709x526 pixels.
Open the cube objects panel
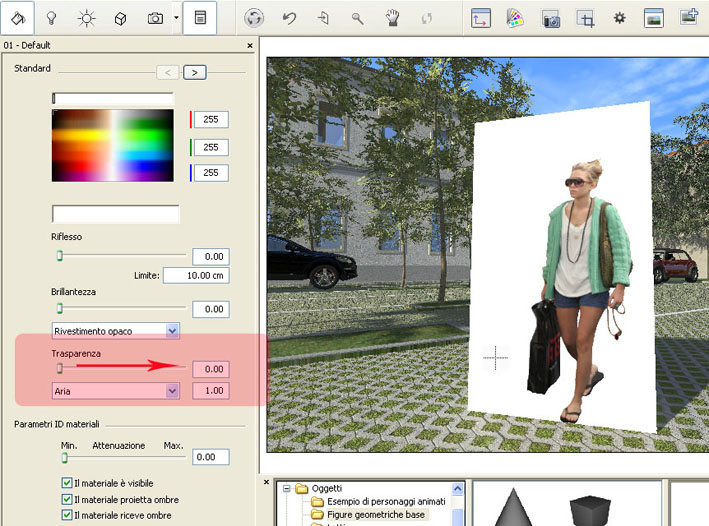120,18
